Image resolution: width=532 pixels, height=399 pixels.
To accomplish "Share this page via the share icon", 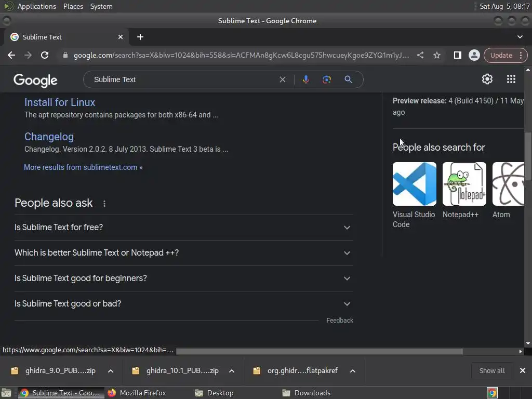I will [420, 55].
